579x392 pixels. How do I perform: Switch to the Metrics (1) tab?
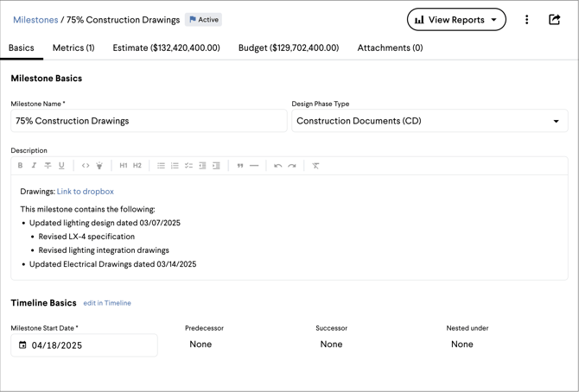coord(73,48)
